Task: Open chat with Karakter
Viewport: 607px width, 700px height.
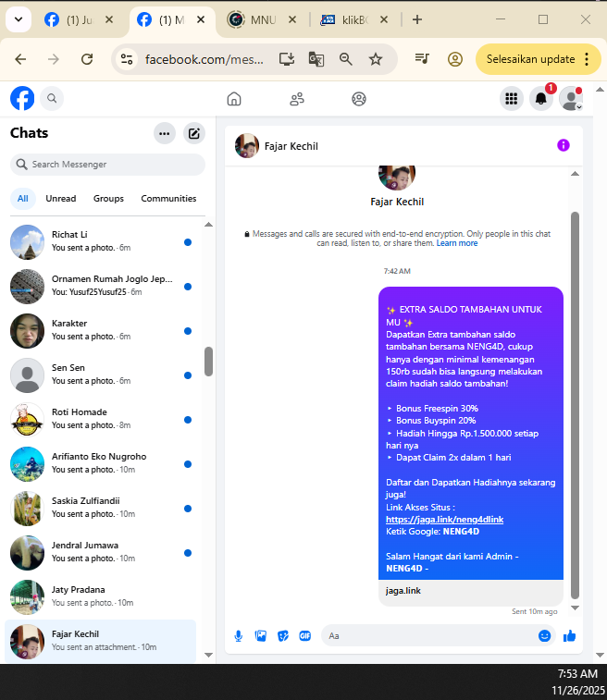Action: (x=103, y=330)
